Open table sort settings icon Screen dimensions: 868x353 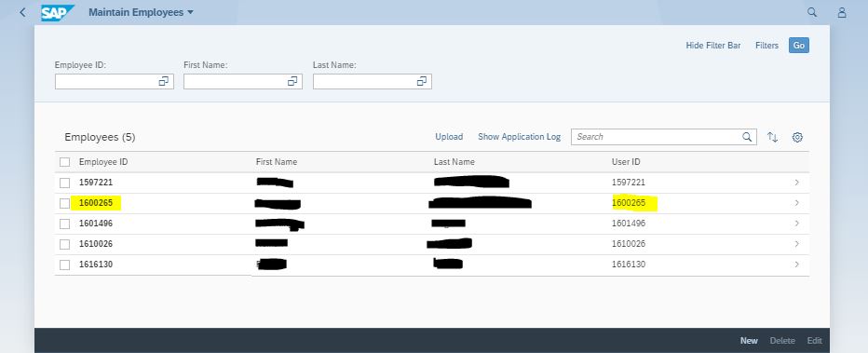773,137
